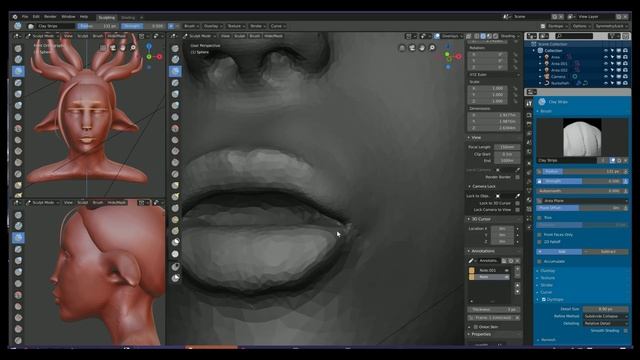Adjust the annotation Thickness slider

[x=493, y=309]
